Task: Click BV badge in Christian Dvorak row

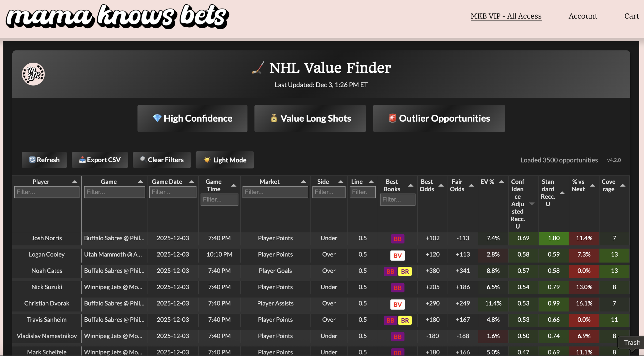Action: [x=397, y=304]
